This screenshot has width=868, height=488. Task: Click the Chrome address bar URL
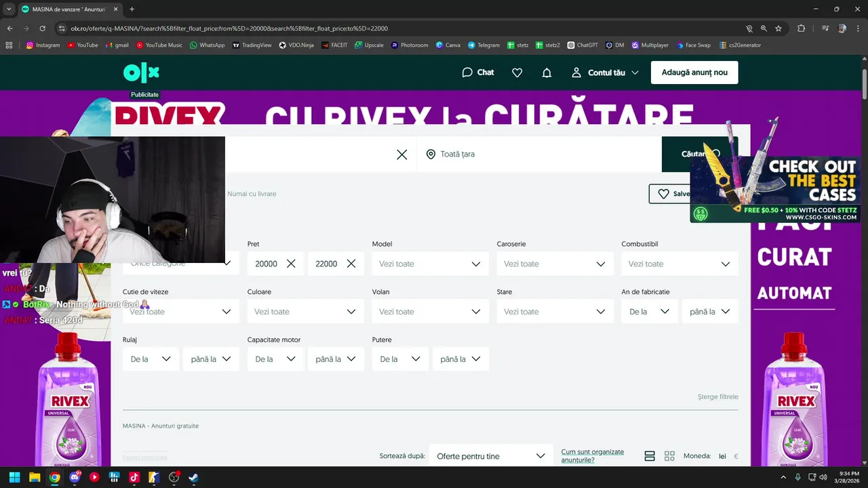[229, 28]
